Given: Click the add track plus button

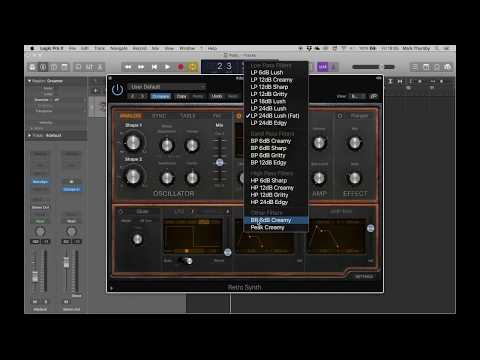Looking at the screenshot, I should 96,90.
